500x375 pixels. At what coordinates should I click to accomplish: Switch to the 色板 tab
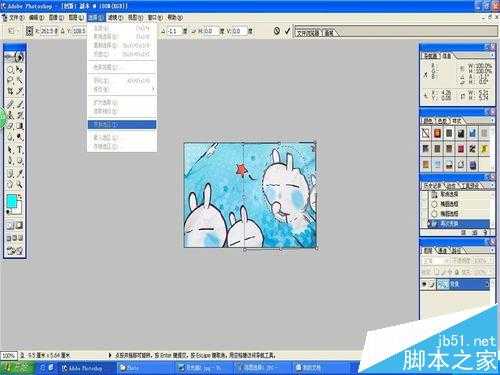pyautogui.click(x=442, y=121)
